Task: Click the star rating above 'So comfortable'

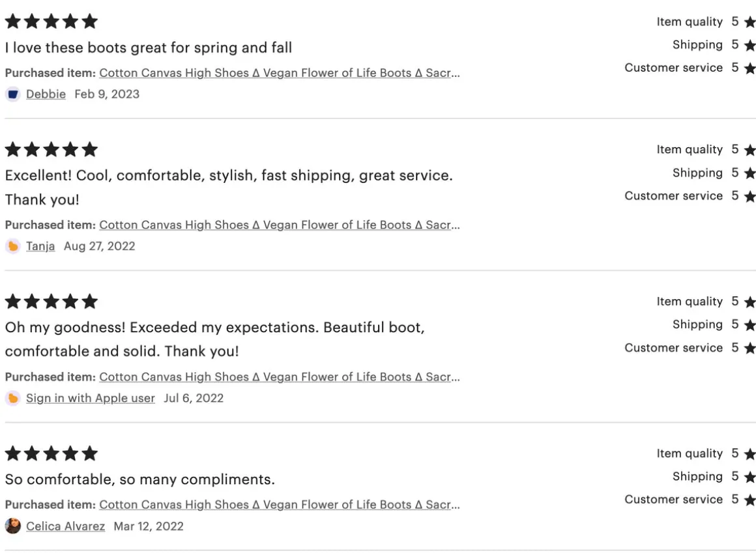Action: 51,454
